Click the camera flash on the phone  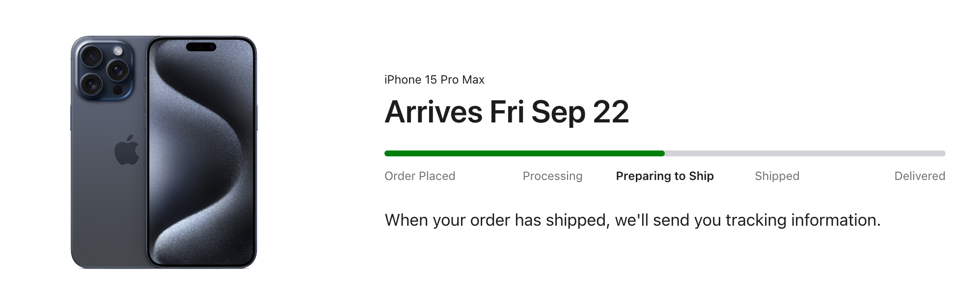click(x=118, y=51)
